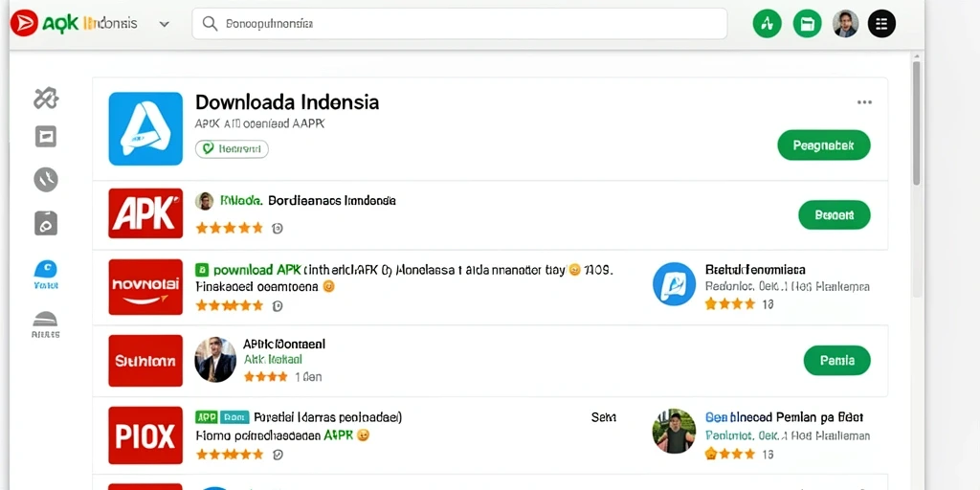
Task: Click star rating in APK row
Action: click(230, 228)
